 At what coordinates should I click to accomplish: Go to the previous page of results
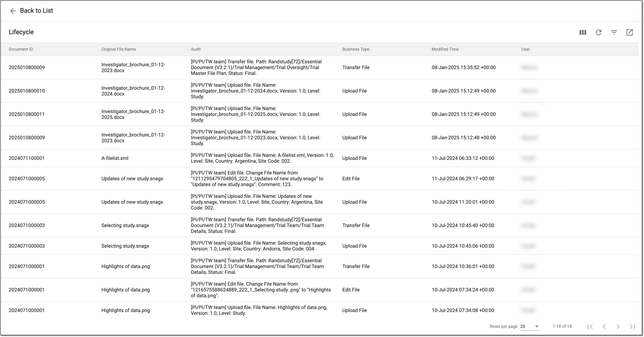click(x=604, y=326)
